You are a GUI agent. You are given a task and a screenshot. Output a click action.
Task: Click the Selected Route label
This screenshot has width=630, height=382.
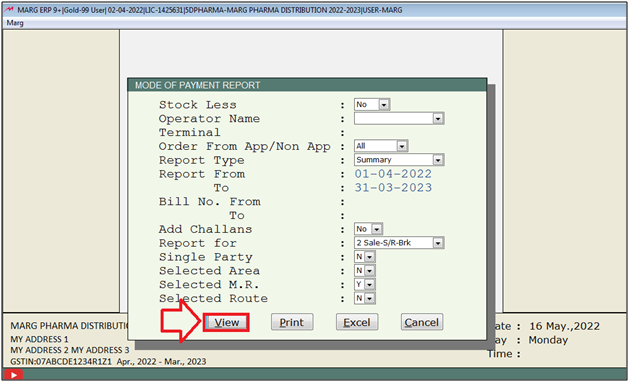213,298
